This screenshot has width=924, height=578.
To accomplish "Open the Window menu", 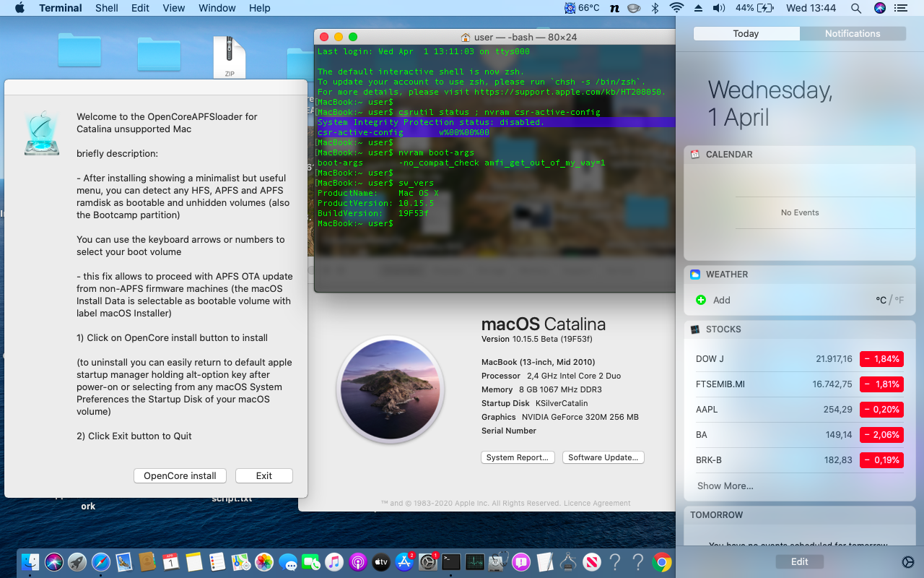I will coord(217,8).
